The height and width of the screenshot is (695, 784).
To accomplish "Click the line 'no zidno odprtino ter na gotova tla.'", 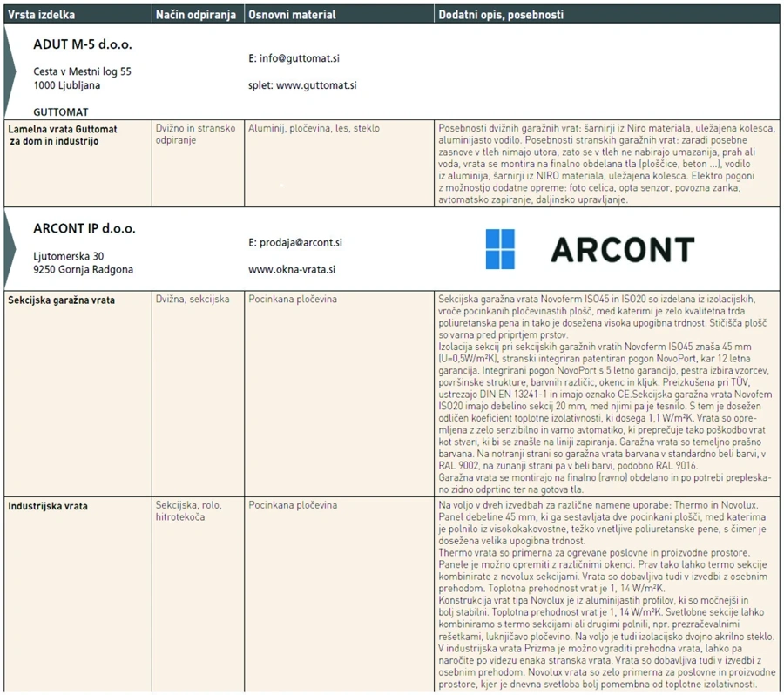I will click(511, 489).
